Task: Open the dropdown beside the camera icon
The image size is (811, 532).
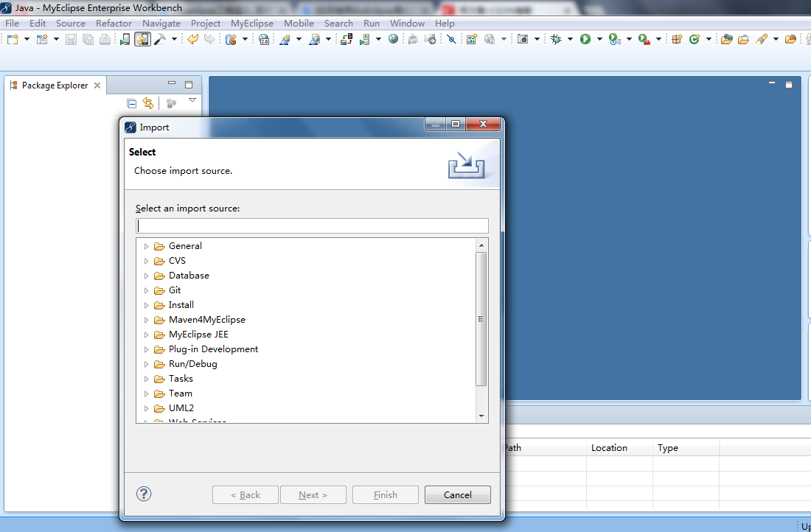Action: point(537,39)
